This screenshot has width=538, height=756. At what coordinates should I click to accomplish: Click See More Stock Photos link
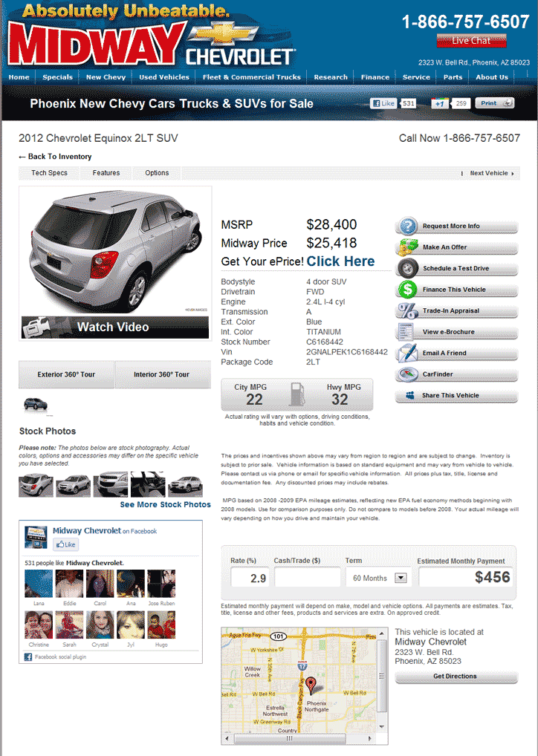[165, 504]
